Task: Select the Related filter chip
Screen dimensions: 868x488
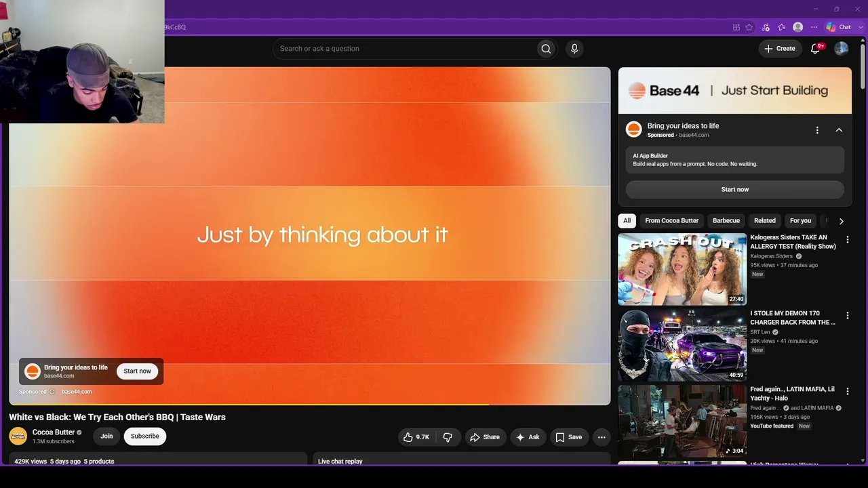Action: [765, 221]
